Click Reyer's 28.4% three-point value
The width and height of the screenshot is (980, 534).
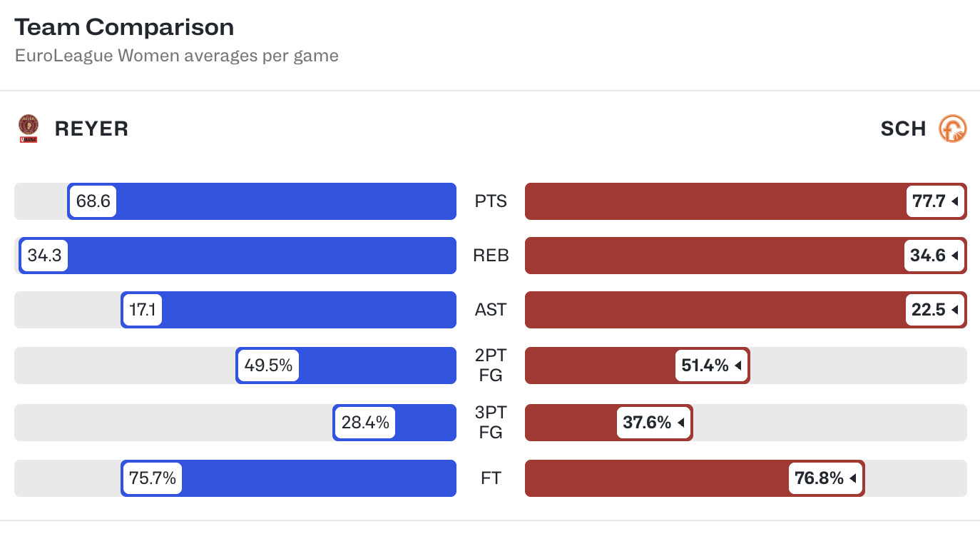[x=365, y=423]
